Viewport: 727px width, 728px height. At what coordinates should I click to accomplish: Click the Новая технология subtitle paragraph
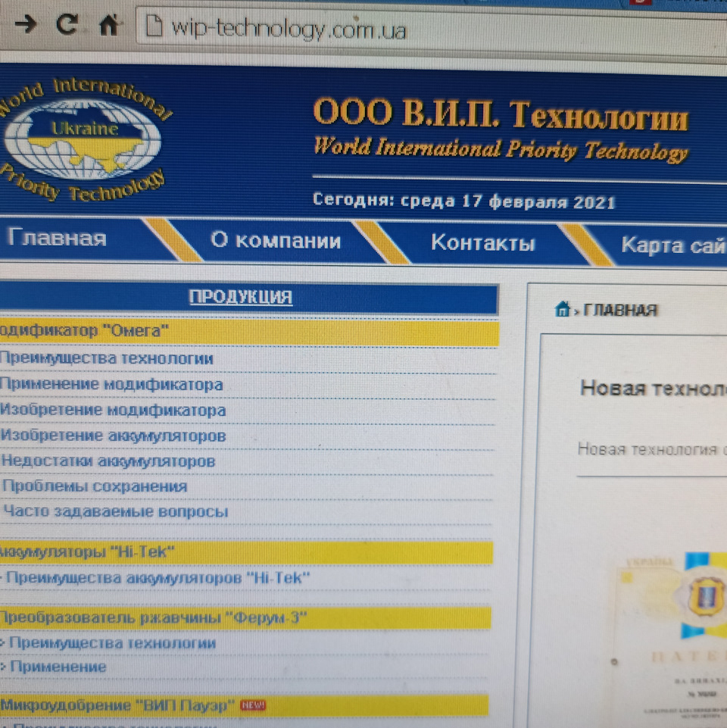point(652,449)
